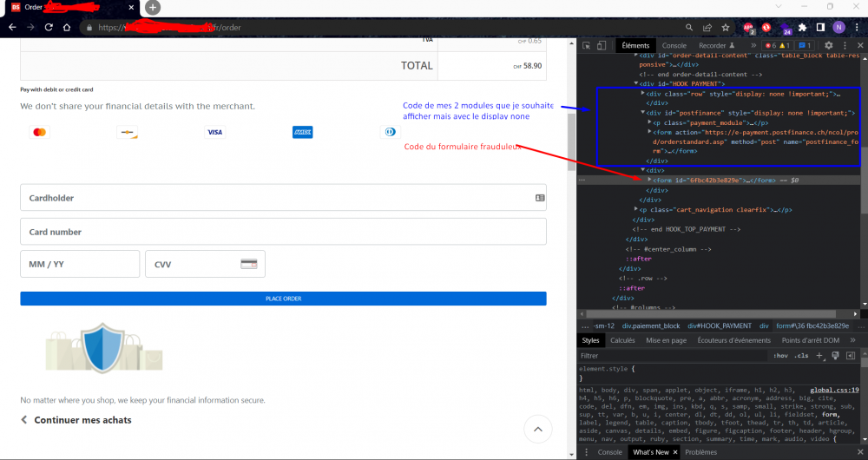Select the Styles pane tab
The image size is (868, 460).
click(x=590, y=340)
